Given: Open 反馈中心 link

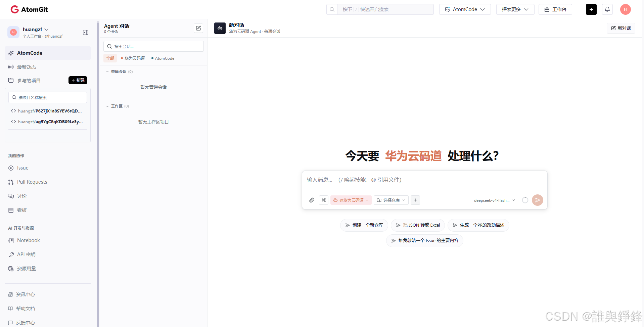Looking at the screenshot, I should (22, 323).
